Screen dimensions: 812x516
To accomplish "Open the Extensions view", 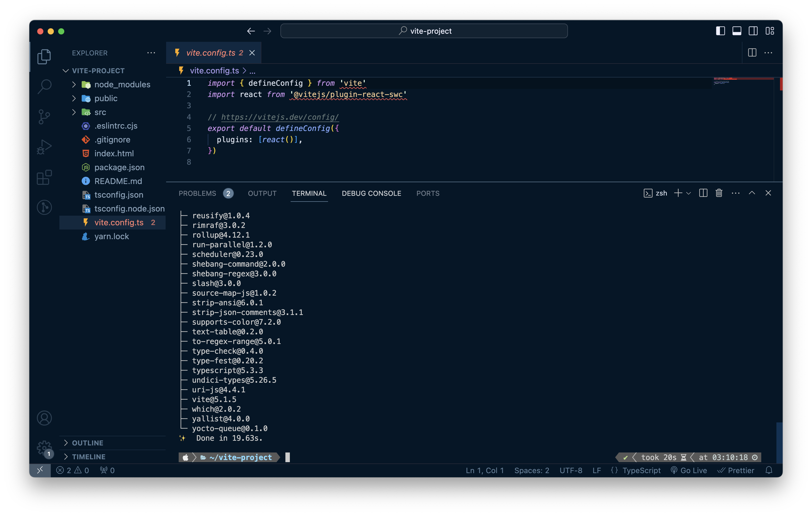I will point(44,177).
